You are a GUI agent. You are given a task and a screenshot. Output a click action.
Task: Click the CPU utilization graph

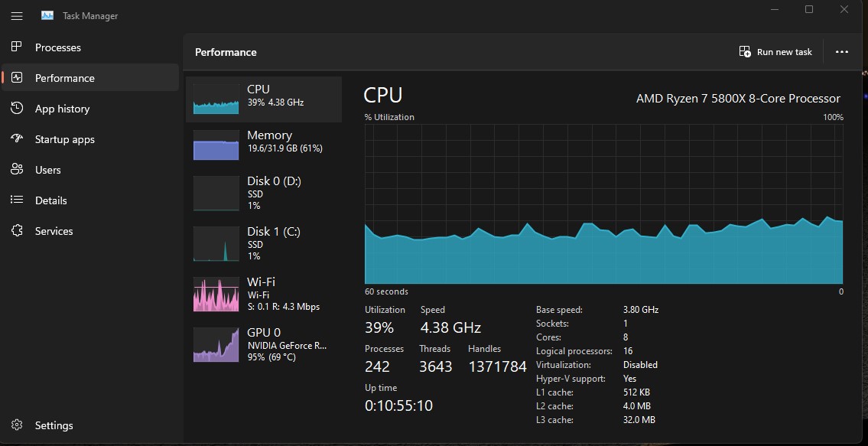[604, 204]
